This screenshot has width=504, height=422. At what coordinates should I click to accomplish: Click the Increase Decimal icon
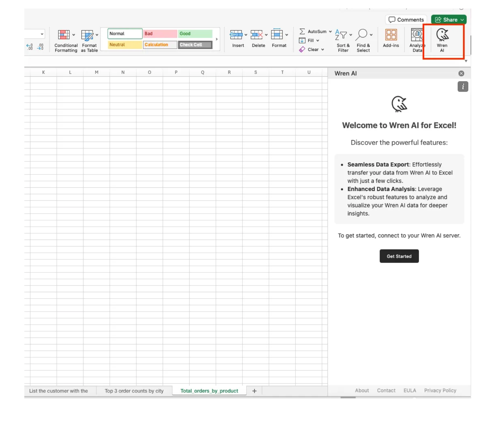coord(30,47)
